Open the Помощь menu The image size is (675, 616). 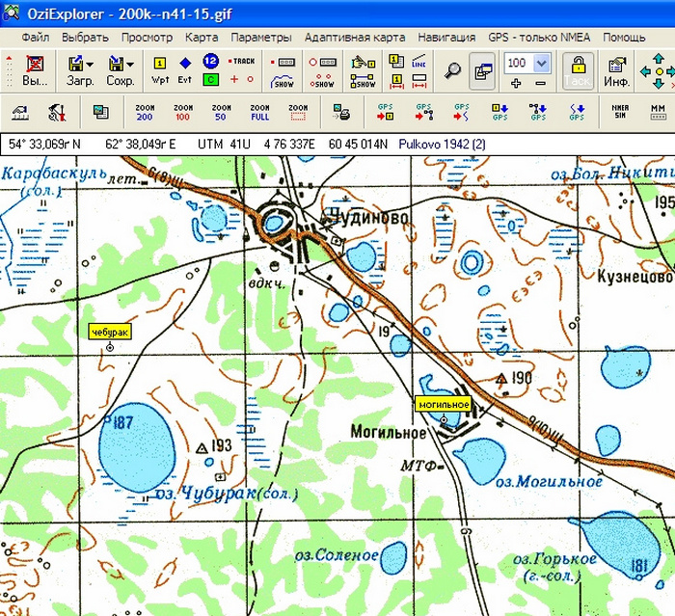(624, 38)
